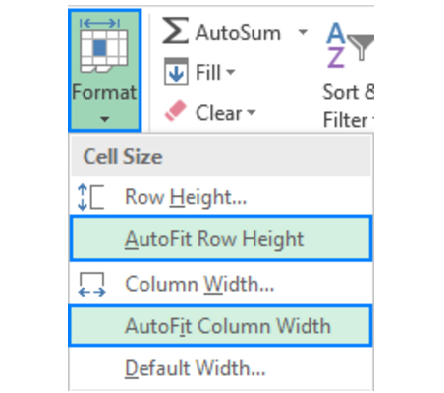Image resolution: width=444 pixels, height=393 pixels.
Task: Click the AutoSum text label
Action: (238, 33)
